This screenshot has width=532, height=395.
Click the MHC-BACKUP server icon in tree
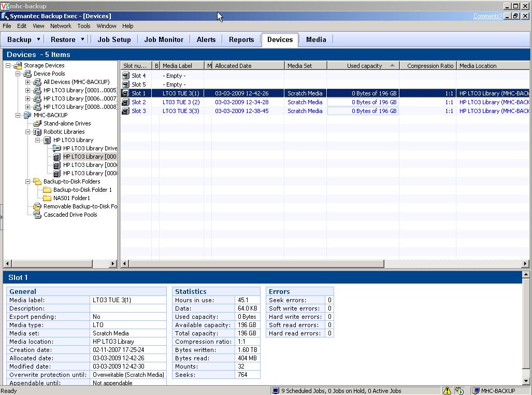pos(28,115)
